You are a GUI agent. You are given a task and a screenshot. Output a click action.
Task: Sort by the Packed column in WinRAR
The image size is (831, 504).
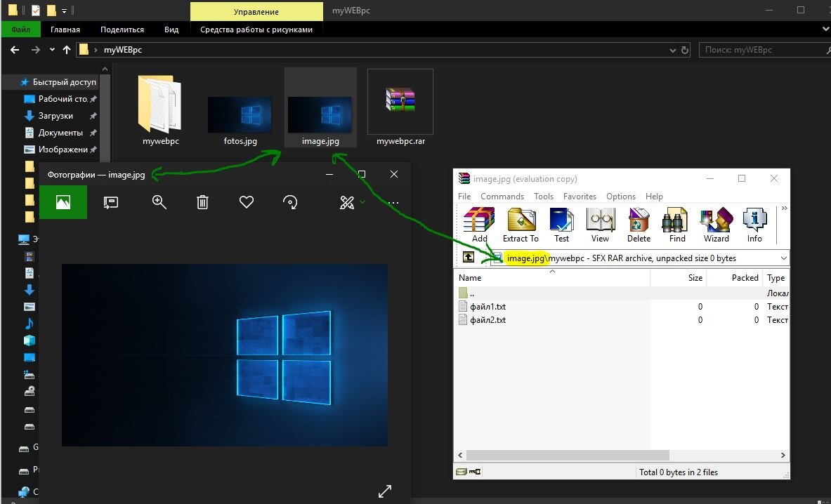[x=734, y=278]
